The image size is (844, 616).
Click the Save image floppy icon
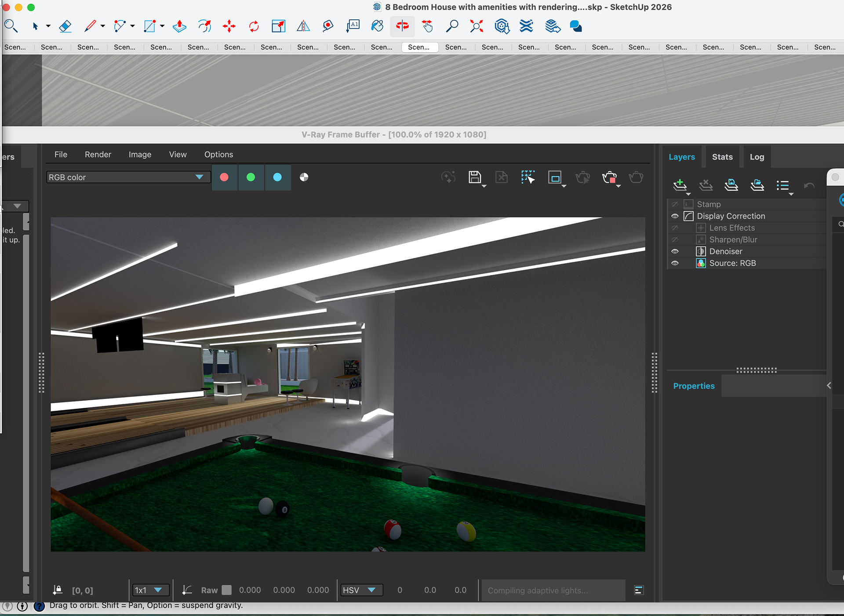click(475, 178)
